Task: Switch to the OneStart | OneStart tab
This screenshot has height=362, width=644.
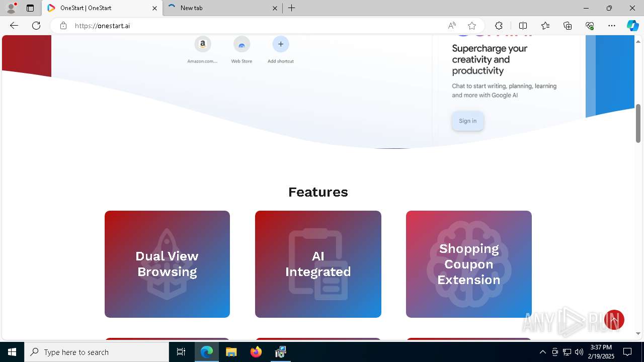Action: [102, 8]
